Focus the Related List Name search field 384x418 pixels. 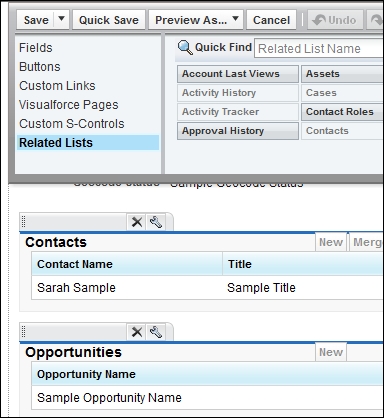point(319,49)
